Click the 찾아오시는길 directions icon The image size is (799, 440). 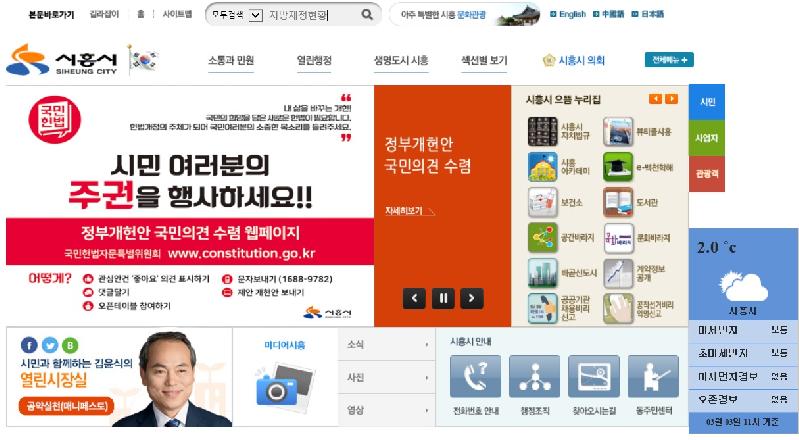594,377
